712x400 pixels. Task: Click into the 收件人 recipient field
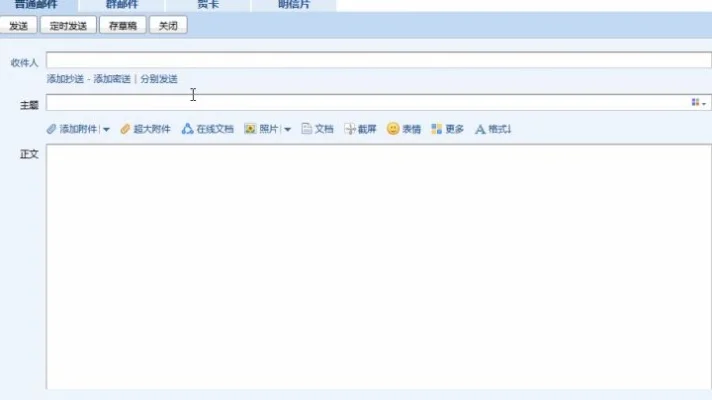[x=378, y=61]
